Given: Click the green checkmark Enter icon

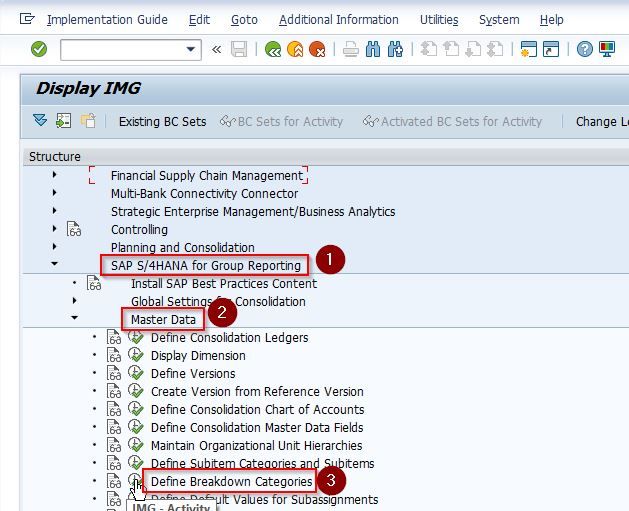Looking at the screenshot, I should click(x=39, y=49).
